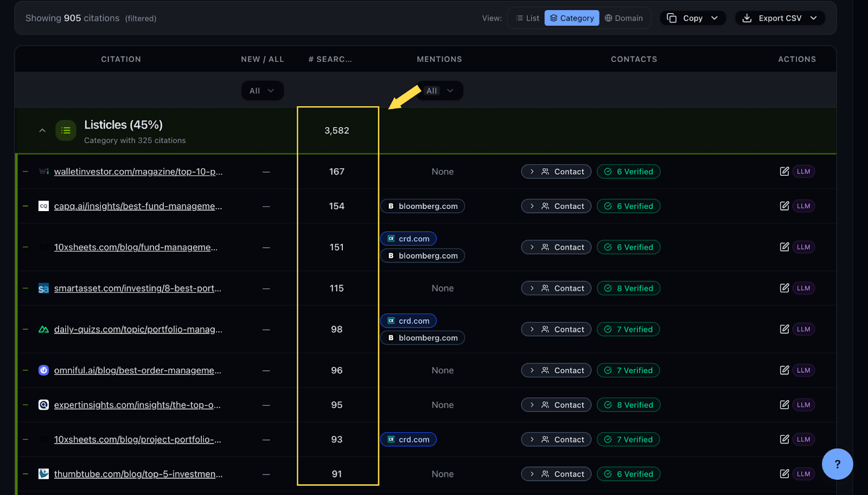This screenshot has height=495, width=868.
Task: Click the edit icon for smartasset.com row
Action: (784, 288)
